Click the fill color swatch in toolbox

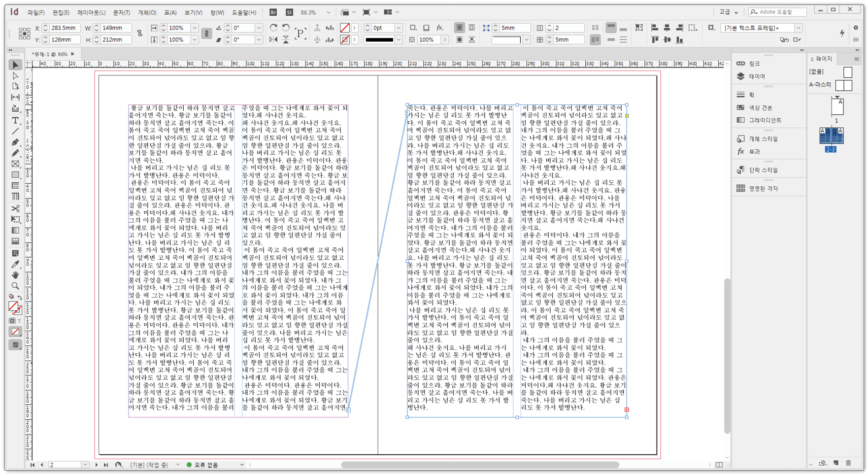coord(13,306)
